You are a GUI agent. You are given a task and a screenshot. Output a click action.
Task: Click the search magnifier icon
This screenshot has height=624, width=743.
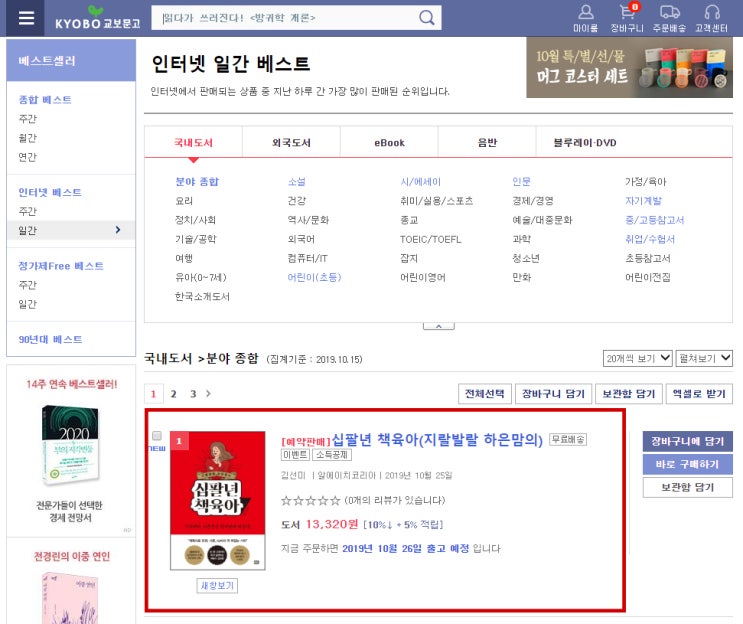[x=426, y=18]
